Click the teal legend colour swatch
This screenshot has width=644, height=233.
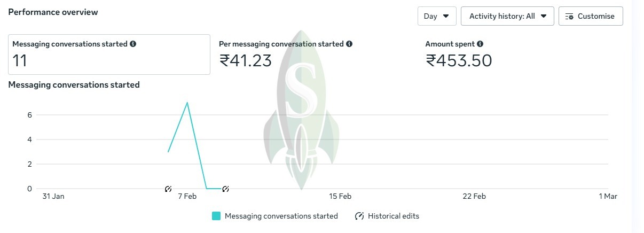tap(216, 216)
